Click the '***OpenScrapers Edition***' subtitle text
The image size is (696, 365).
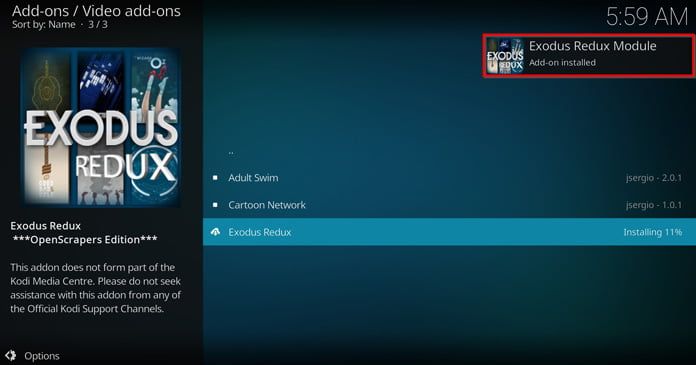85,240
